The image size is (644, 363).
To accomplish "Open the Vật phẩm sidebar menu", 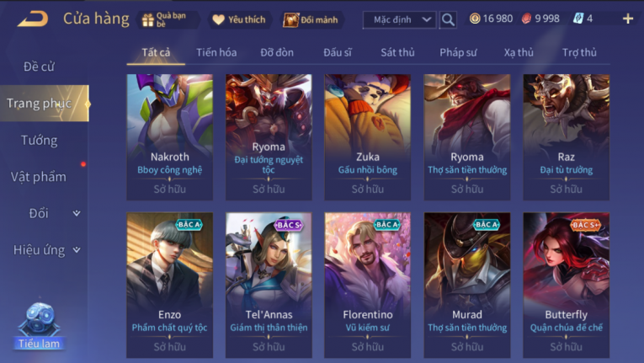I will pos(39,177).
